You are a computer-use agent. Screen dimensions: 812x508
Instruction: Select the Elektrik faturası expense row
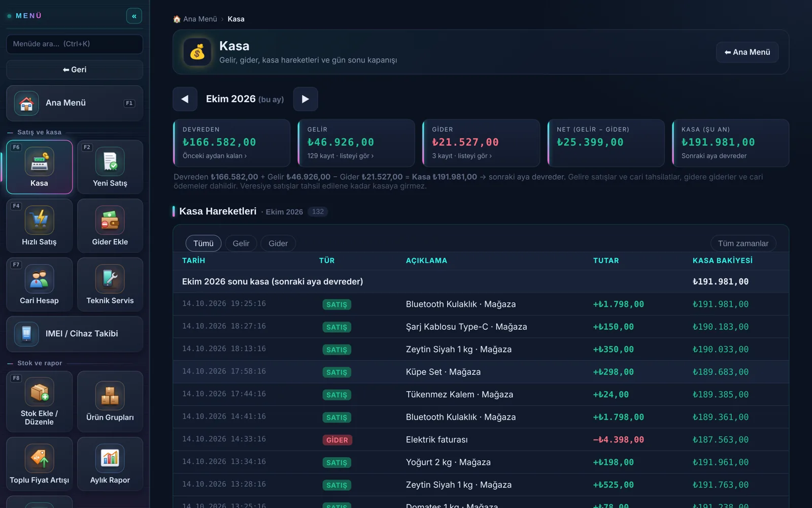(481, 440)
